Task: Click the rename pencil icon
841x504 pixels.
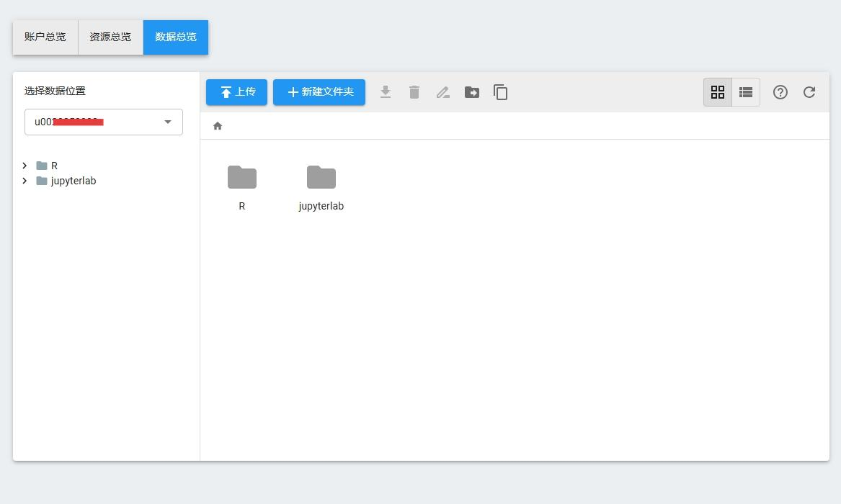Action: pyautogui.click(x=443, y=92)
